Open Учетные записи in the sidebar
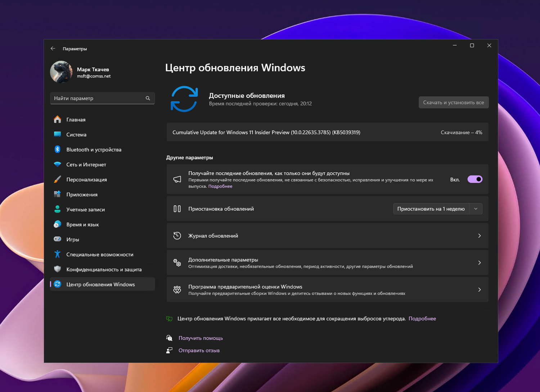Image resolution: width=540 pixels, height=392 pixels. pos(102,209)
